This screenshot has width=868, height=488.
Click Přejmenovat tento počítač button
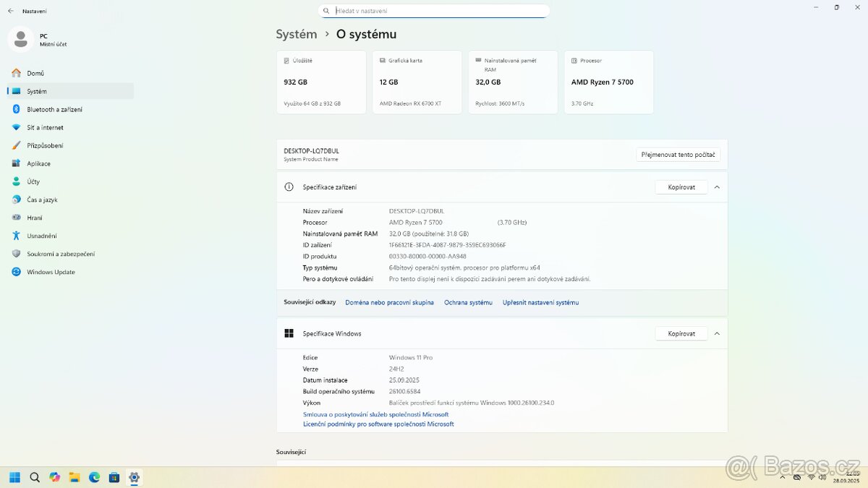pos(678,154)
